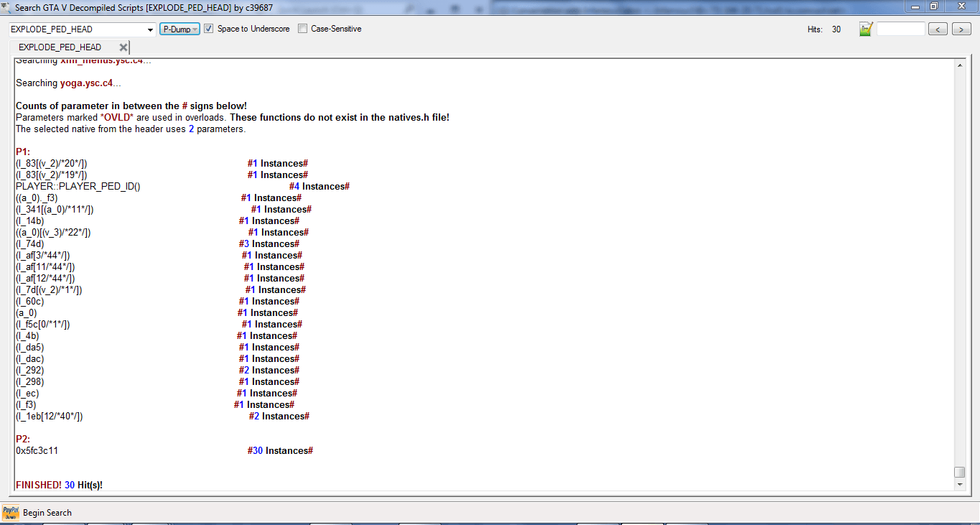The height and width of the screenshot is (525, 980).
Task: Minimize the search window
Action: click(915, 6)
